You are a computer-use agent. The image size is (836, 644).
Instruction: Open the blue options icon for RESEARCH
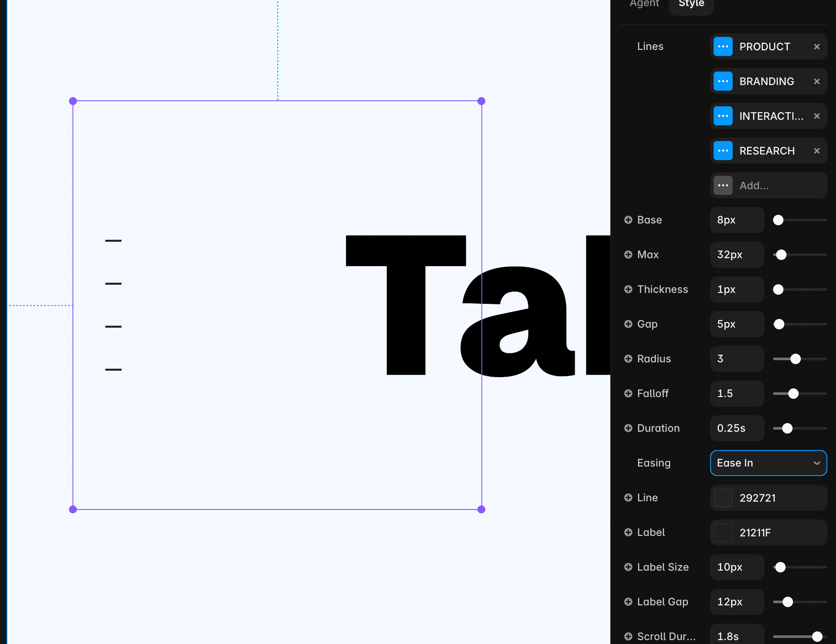pyautogui.click(x=723, y=151)
